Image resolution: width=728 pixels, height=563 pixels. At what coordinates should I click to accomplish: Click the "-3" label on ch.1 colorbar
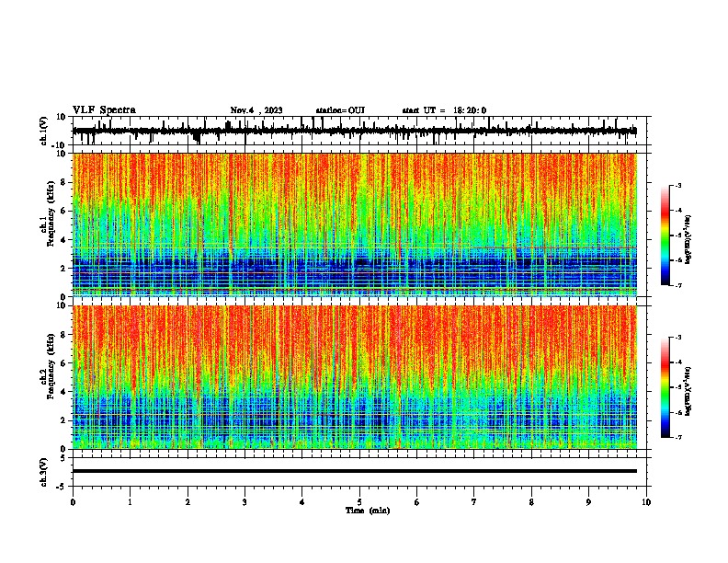(678, 185)
